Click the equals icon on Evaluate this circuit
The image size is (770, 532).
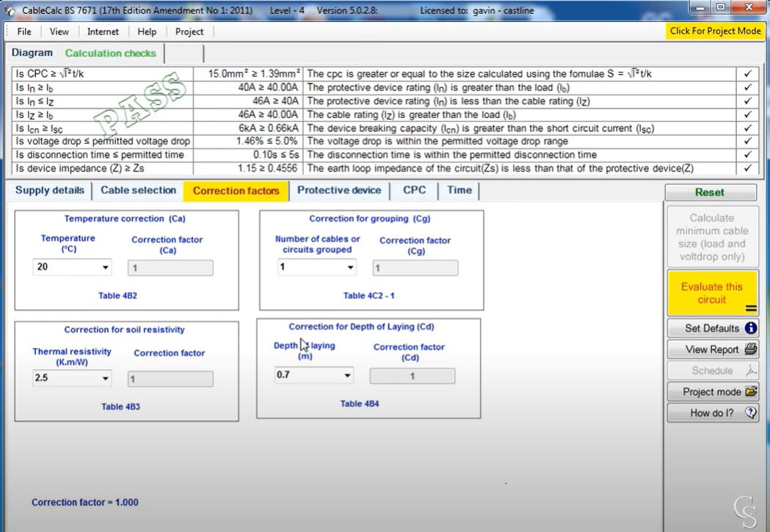pyautogui.click(x=751, y=309)
